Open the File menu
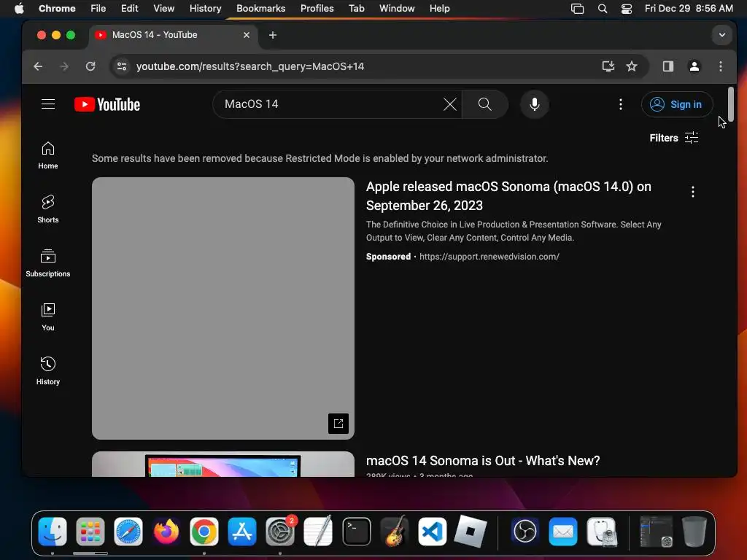The width and height of the screenshot is (747, 560). [x=98, y=9]
